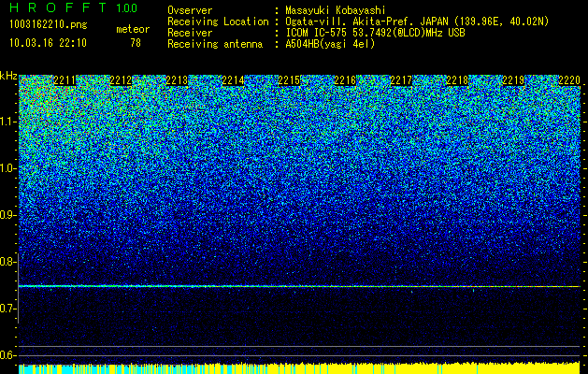The height and width of the screenshot is (374, 588).
Task: Click the 1.1 kHz axis label
Action: tap(7, 122)
